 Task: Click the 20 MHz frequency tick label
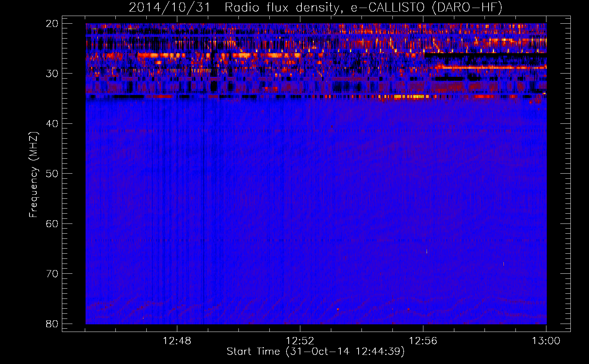pos(52,24)
